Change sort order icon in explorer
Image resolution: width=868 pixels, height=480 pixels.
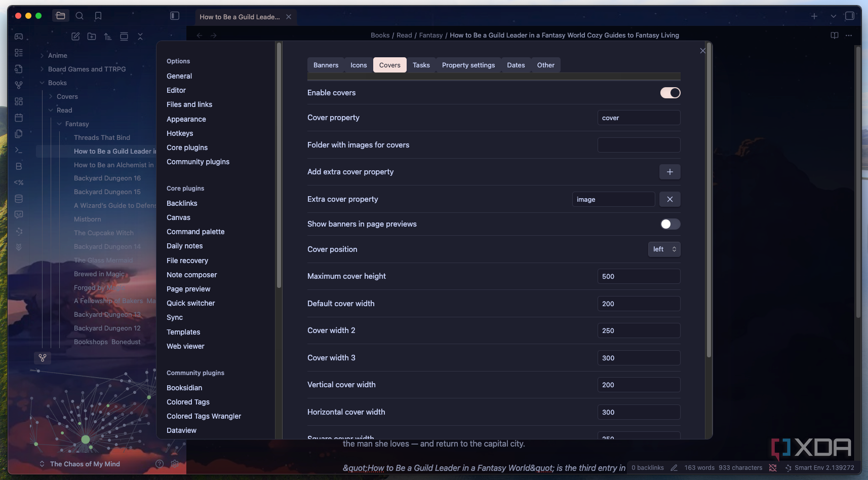pyautogui.click(x=108, y=36)
